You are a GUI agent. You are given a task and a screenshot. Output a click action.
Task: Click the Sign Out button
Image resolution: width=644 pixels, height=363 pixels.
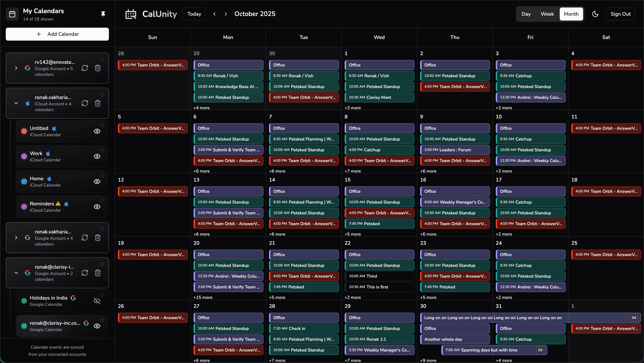pyautogui.click(x=620, y=14)
